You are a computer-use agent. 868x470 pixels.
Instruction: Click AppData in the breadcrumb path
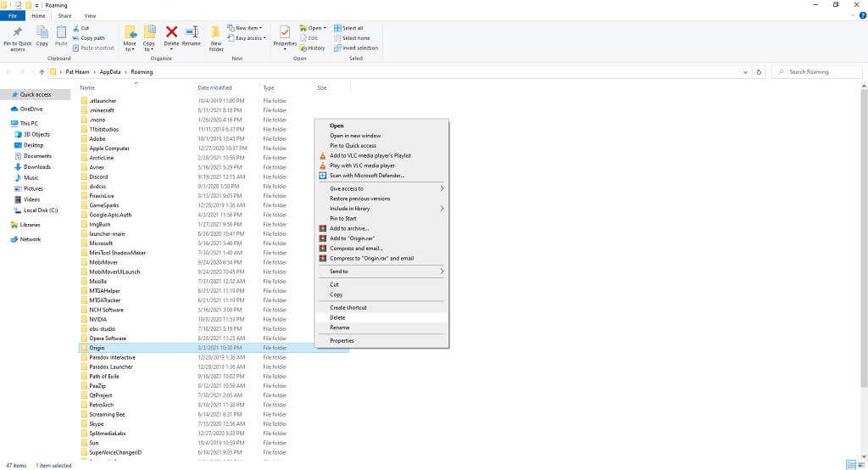click(x=110, y=72)
